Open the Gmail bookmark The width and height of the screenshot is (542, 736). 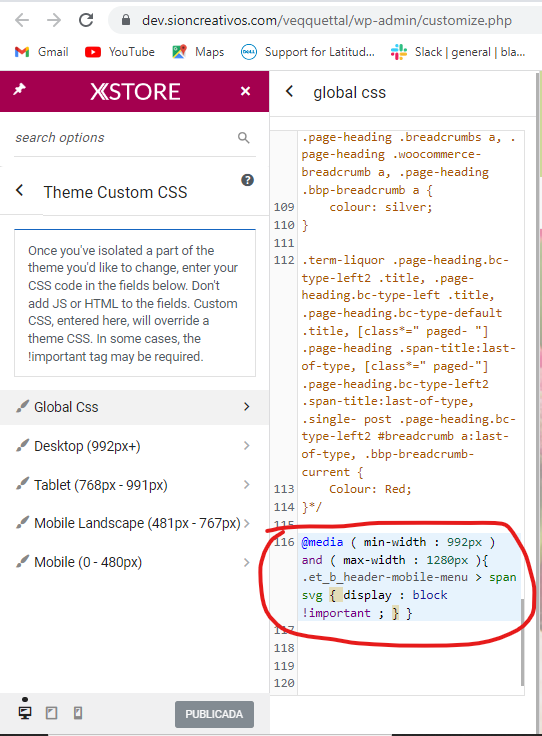click(x=41, y=52)
